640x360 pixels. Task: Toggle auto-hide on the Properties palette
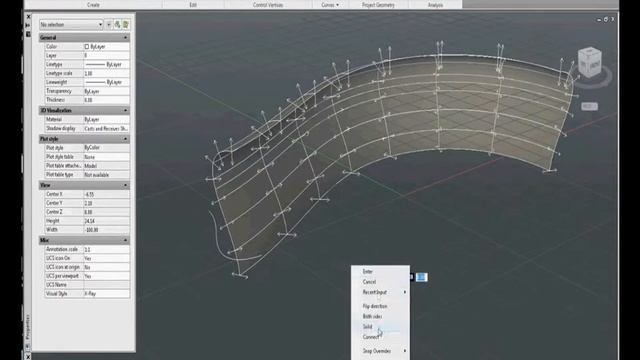[x=28, y=25]
